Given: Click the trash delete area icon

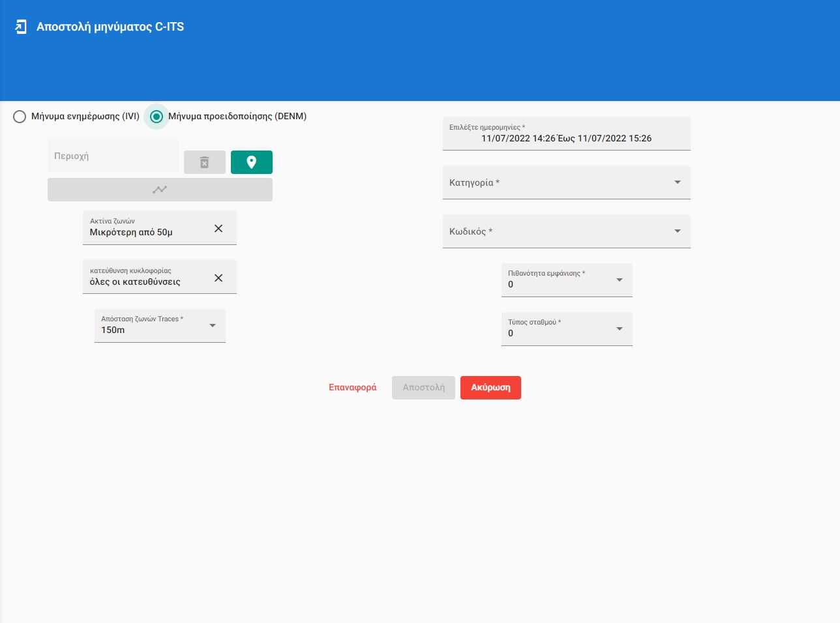Looking at the screenshot, I should pyautogui.click(x=204, y=162).
